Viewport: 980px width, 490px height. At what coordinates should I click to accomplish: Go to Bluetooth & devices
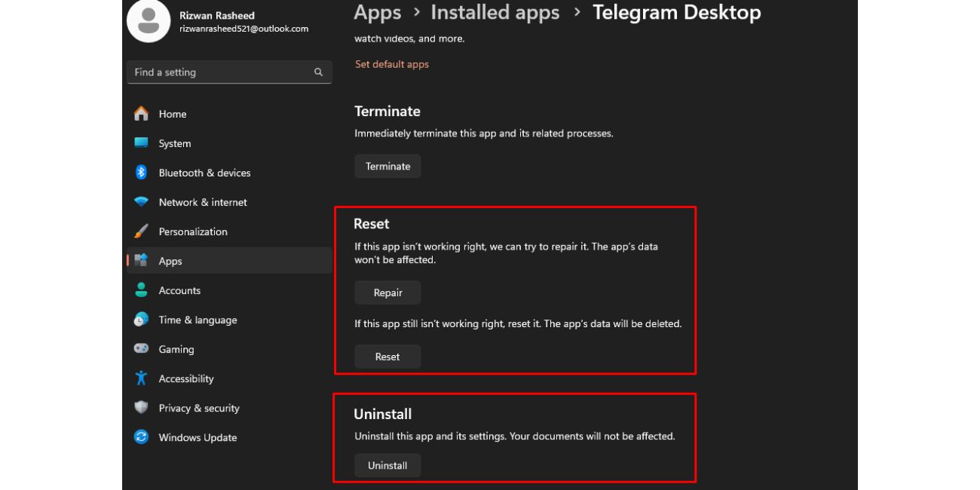229,173
